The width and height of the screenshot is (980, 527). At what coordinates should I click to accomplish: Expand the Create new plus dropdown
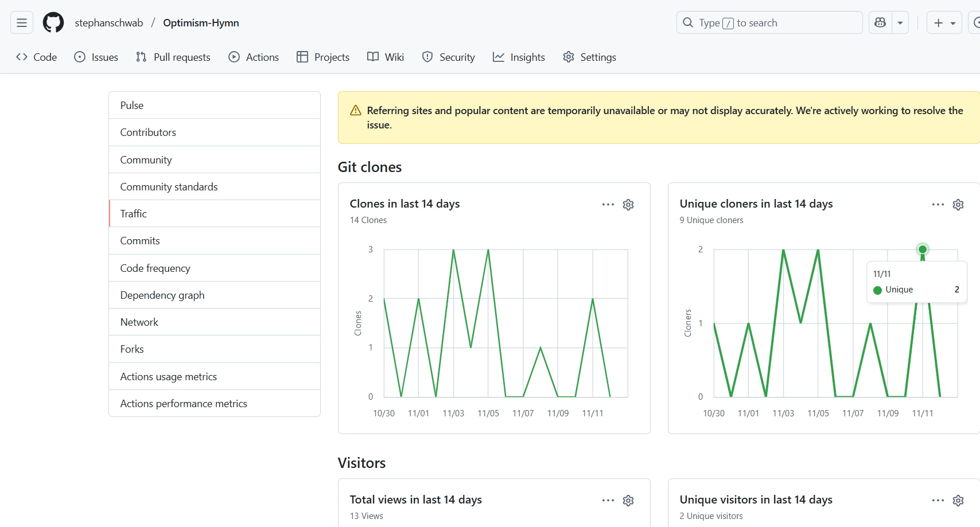point(944,23)
